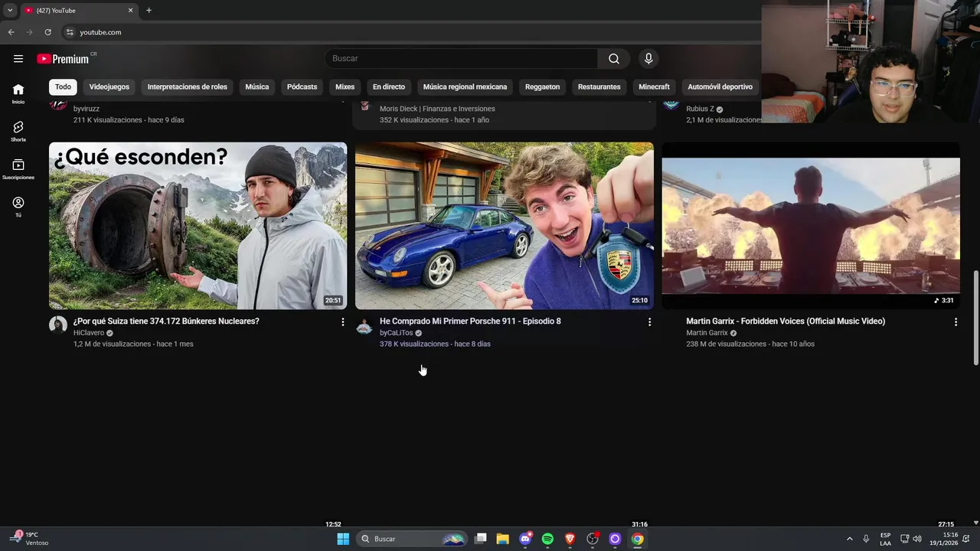Click the OBS icon in the taskbar
Screen dimensions: 980x551
click(x=592, y=539)
